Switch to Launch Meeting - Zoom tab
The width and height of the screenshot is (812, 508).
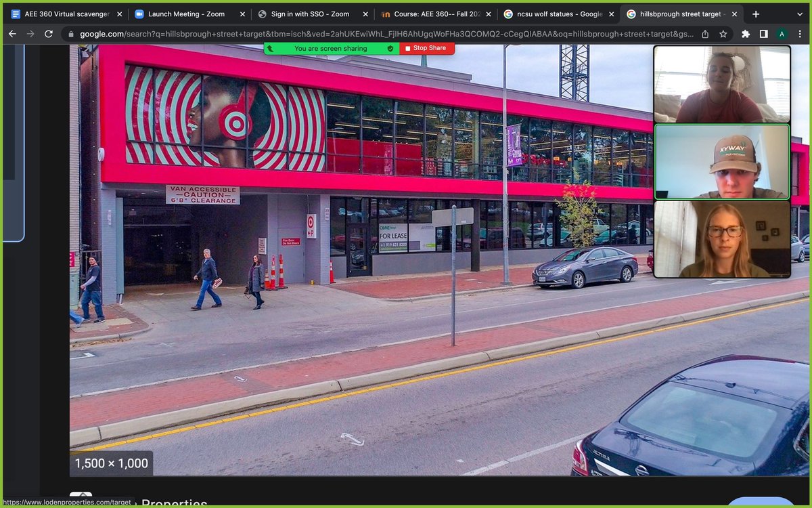(188, 14)
